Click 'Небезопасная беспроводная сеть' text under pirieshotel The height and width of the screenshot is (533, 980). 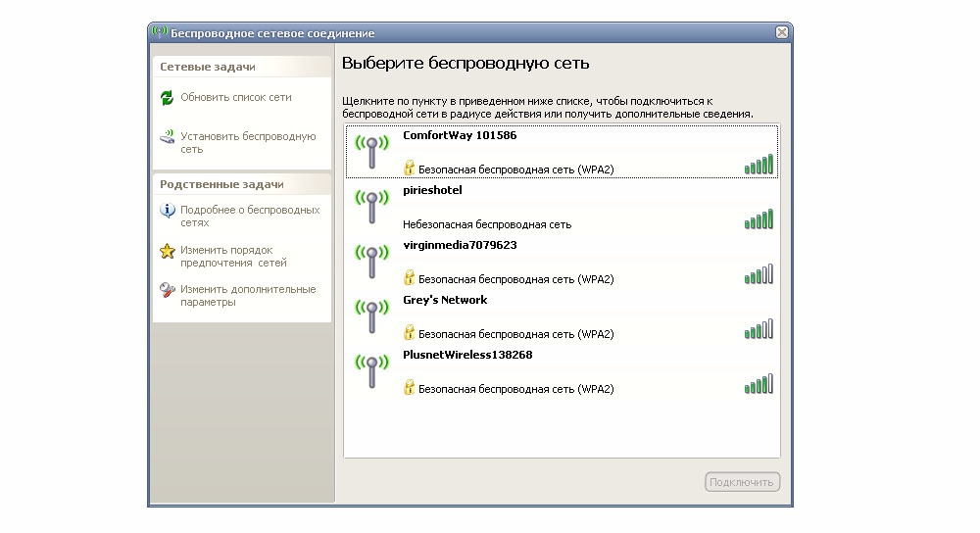point(487,224)
